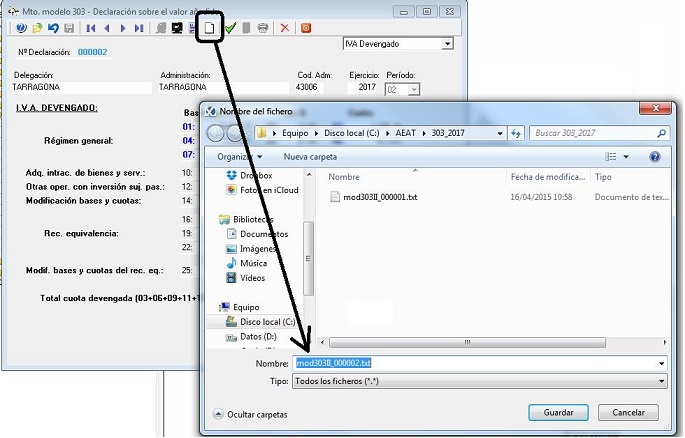Open the Organizar menu
This screenshot has height=438, width=685.
(239, 157)
